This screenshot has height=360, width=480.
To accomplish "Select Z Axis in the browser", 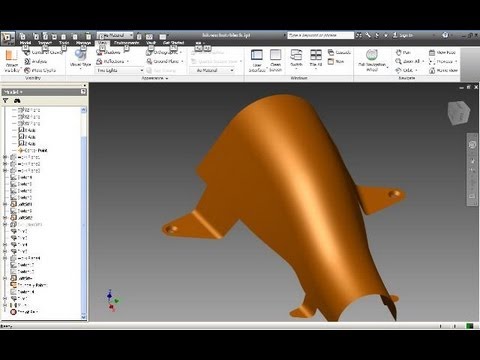I will click(x=27, y=144).
